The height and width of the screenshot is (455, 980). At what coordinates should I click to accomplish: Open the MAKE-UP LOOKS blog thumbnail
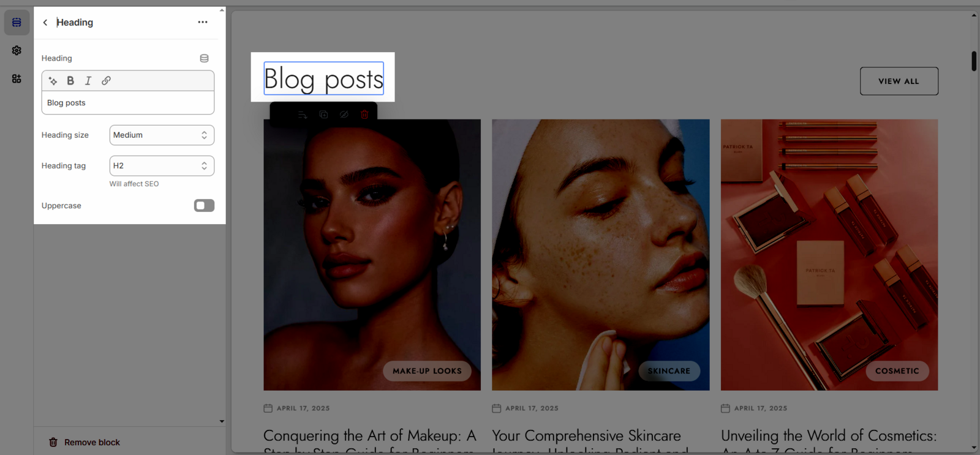tap(372, 255)
